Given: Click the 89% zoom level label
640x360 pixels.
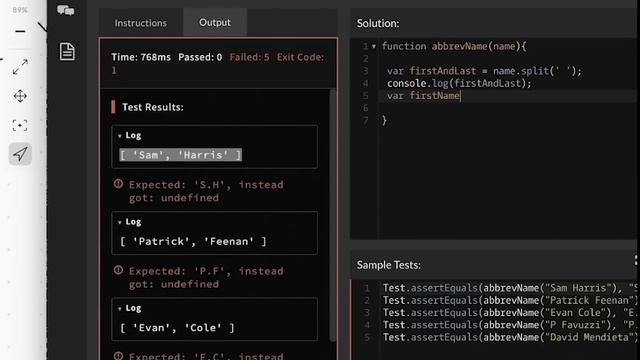Looking at the screenshot, I should pyautogui.click(x=20, y=10).
